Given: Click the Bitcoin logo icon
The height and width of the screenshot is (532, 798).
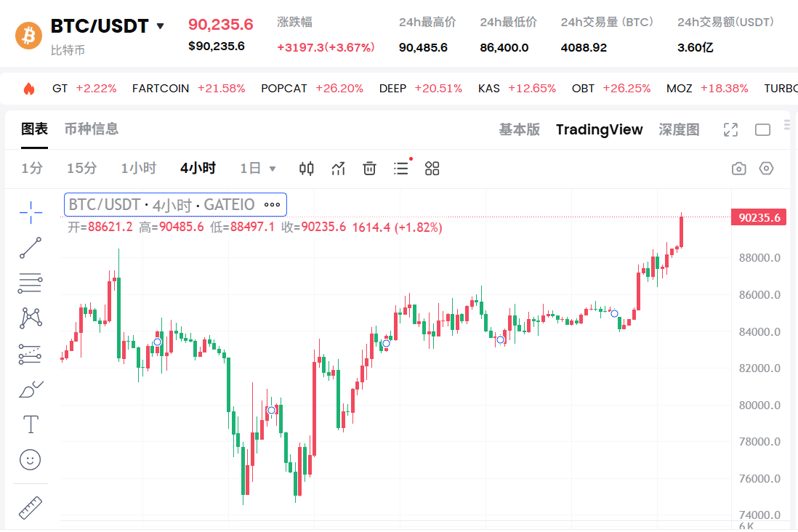Looking at the screenshot, I should [28, 35].
